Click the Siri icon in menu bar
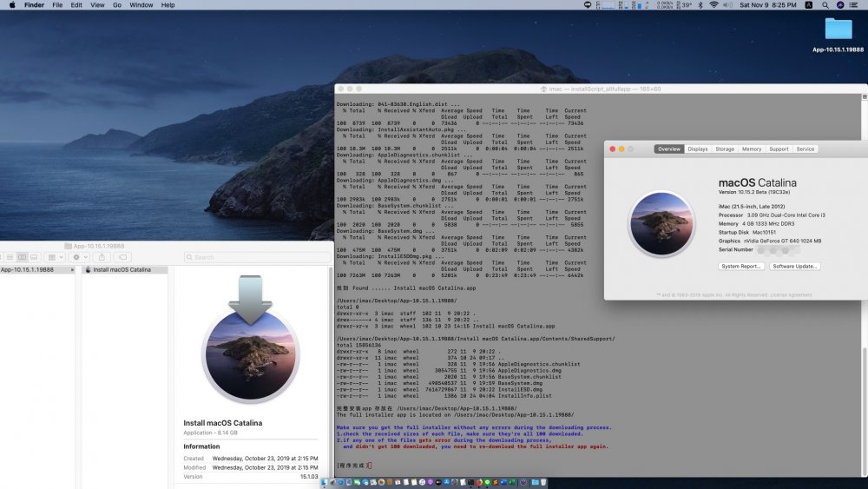 click(x=839, y=5)
